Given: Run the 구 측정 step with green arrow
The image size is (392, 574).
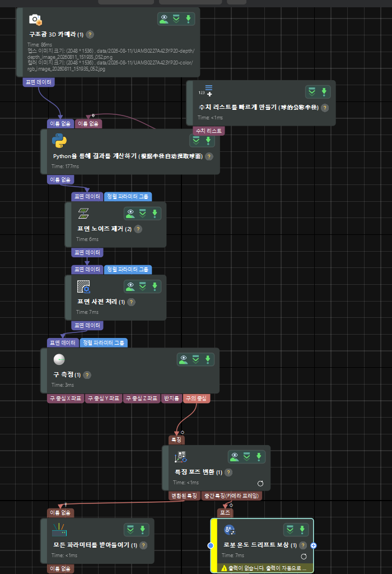Looking at the screenshot, I should 208,359.
